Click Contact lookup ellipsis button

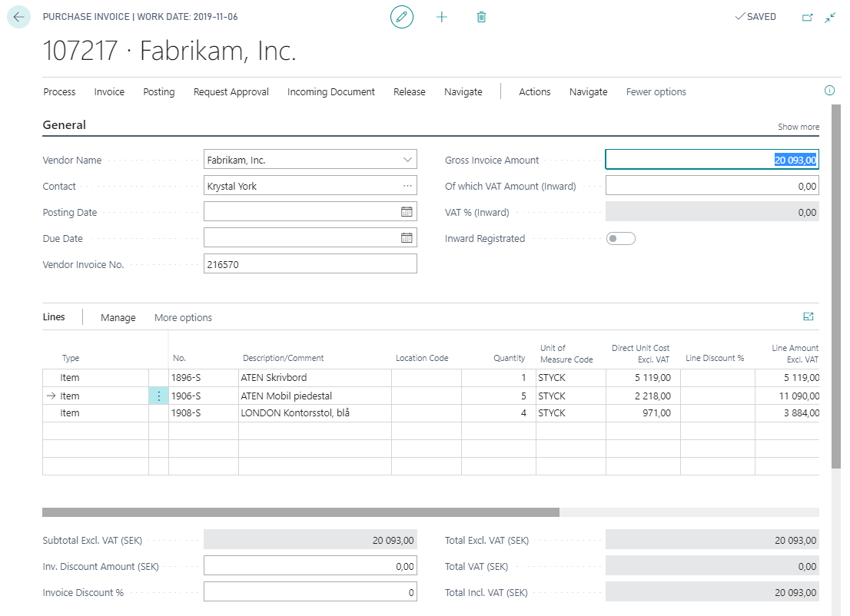click(407, 186)
